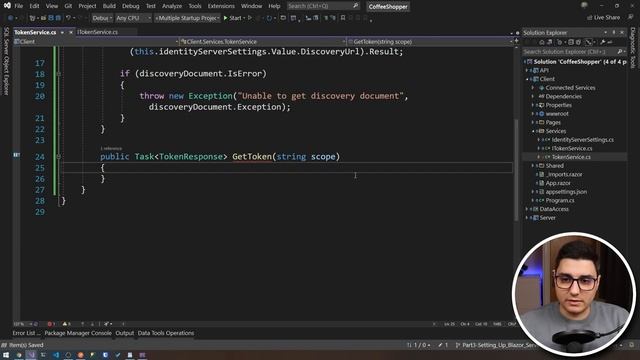Open the Data Tools Operations tab

(x=166, y=333)
